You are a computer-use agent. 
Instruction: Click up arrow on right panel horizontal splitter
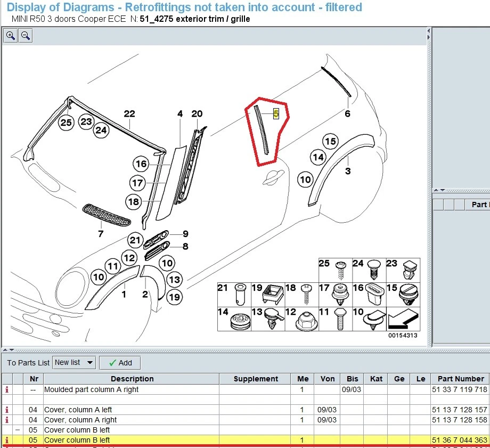(437, 190)
